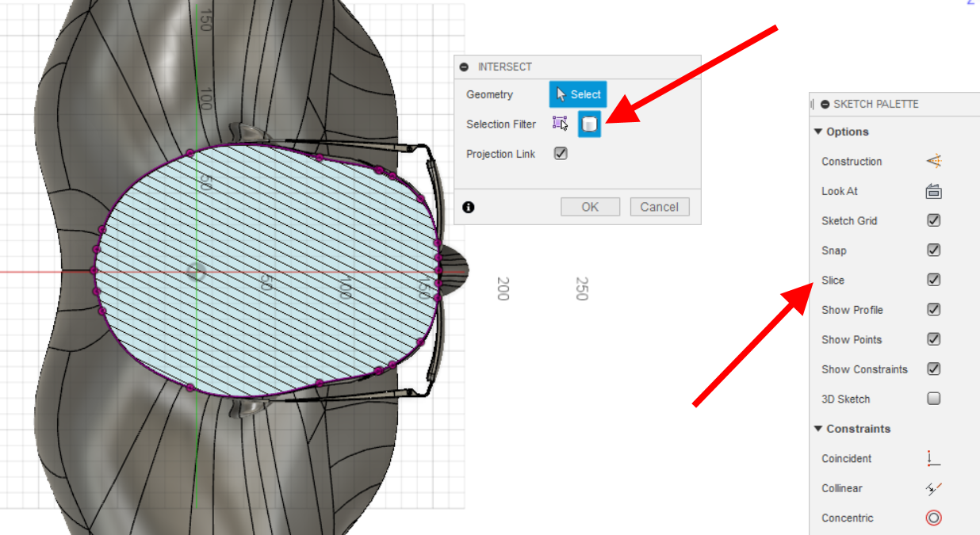Open the info tooltip in Intersect dialog
980x535 pixels.
468,207
